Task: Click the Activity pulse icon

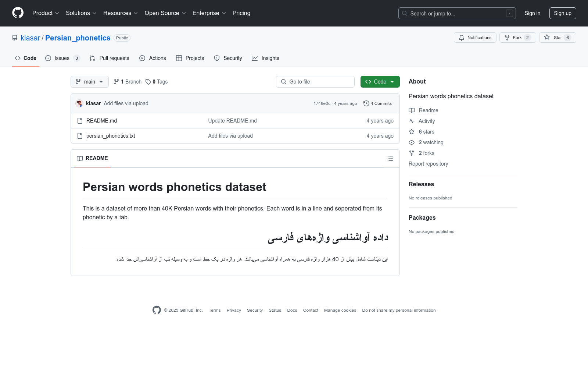Action: (412, 121)
